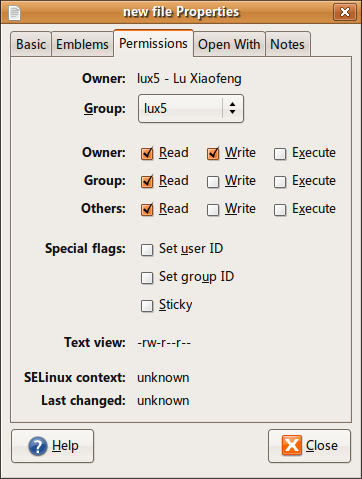This screenshot has height=479, width=362.
Task: Click the orange X icon on Close
Action: (x=292, y=445)
